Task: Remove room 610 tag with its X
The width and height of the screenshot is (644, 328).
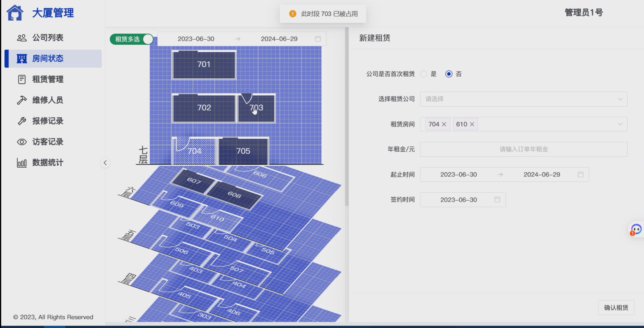Action: pos(472,124)
